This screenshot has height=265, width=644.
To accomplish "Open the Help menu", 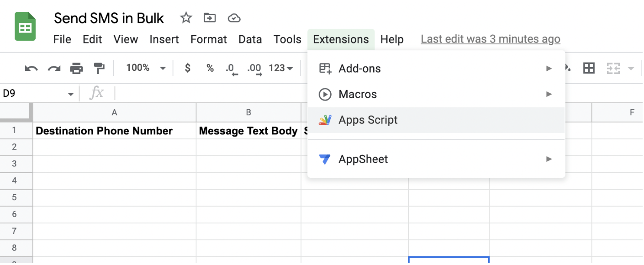I will pos(392,39).
